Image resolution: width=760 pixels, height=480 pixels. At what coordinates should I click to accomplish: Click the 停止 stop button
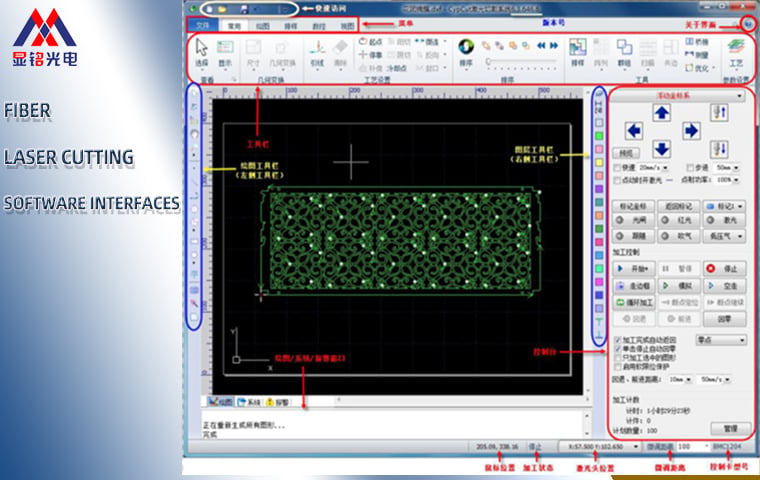point(724,269)
